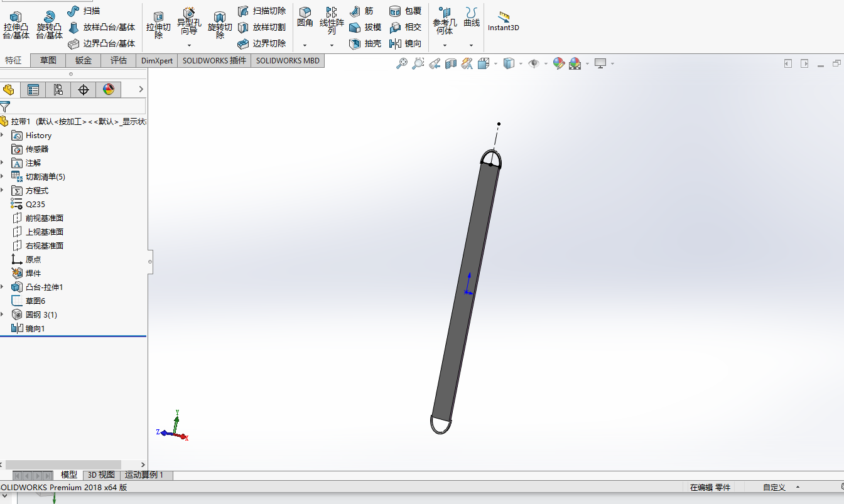Switch to the 草图 sketch tab
Viewport: 844px width, 504px height.
click(x=48, y=60)
